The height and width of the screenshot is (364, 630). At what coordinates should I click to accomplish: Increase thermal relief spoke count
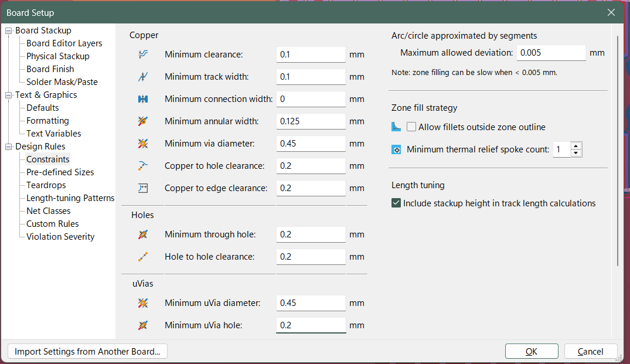[x=576, y=146]
